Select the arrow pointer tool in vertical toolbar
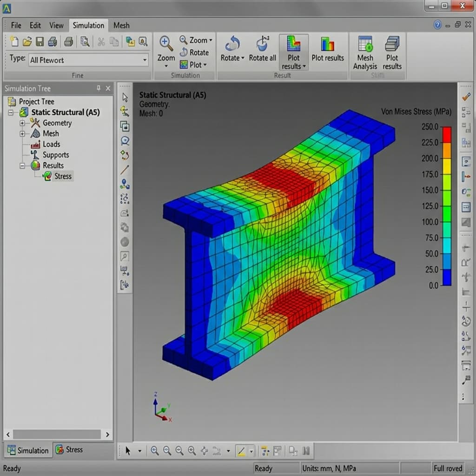This screenshot has width=476, height=476. (125, 97)
